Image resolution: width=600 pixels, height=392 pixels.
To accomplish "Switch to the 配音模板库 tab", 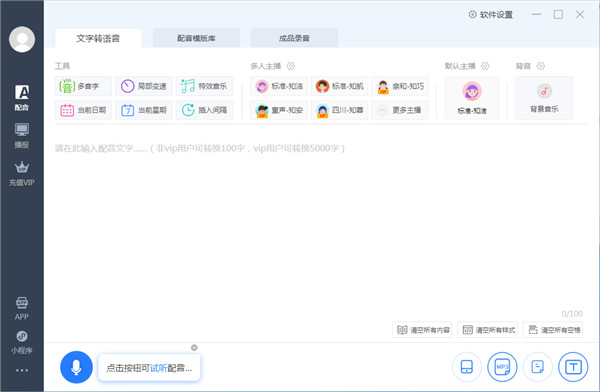I will click(196, 38).
